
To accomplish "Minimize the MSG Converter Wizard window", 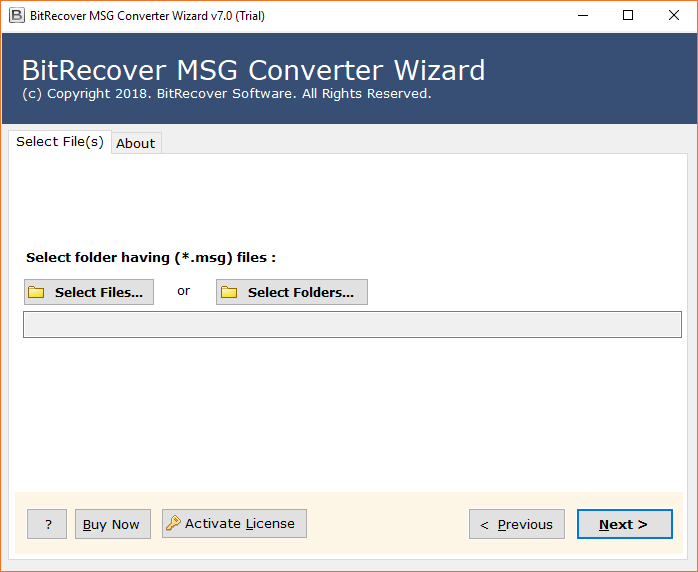I will point(582,16).
